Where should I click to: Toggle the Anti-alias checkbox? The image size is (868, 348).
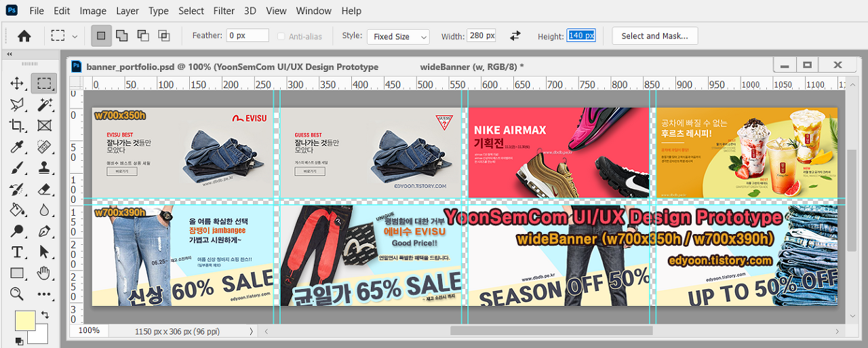[x=281, y=37]
